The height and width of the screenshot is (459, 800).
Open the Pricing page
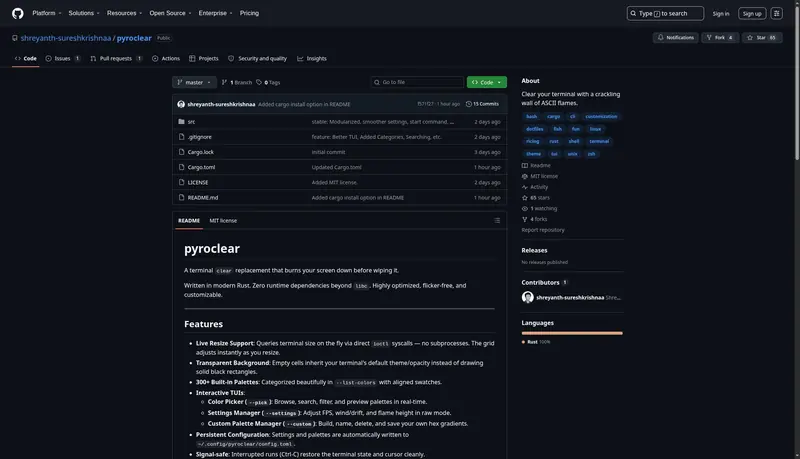249,13
